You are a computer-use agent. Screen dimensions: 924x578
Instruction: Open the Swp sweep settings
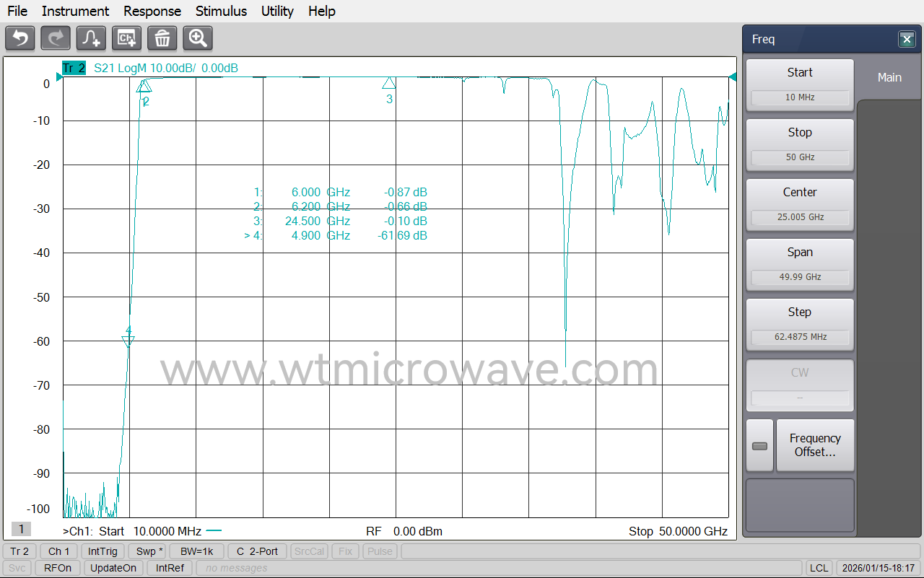[147, 551]
